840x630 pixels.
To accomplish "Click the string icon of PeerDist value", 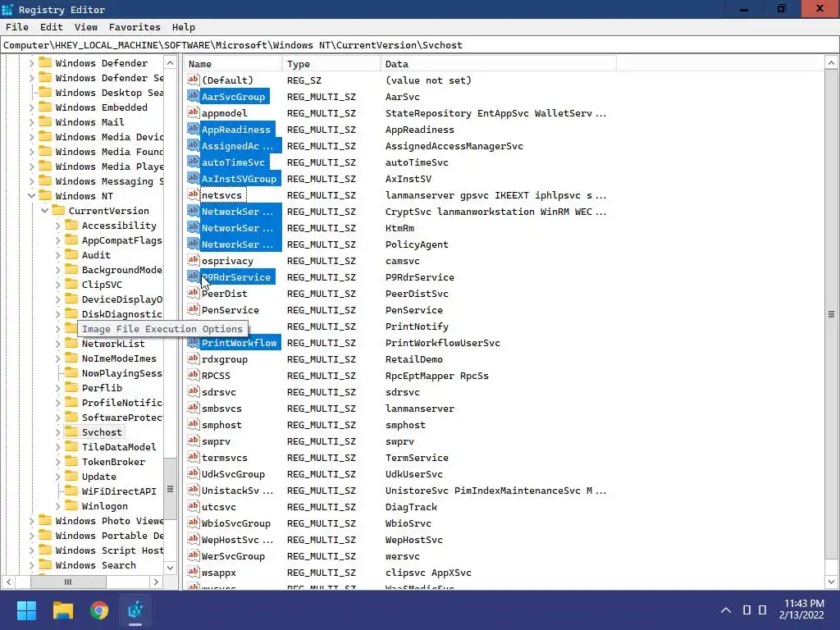I will click(x=193, y=293).
